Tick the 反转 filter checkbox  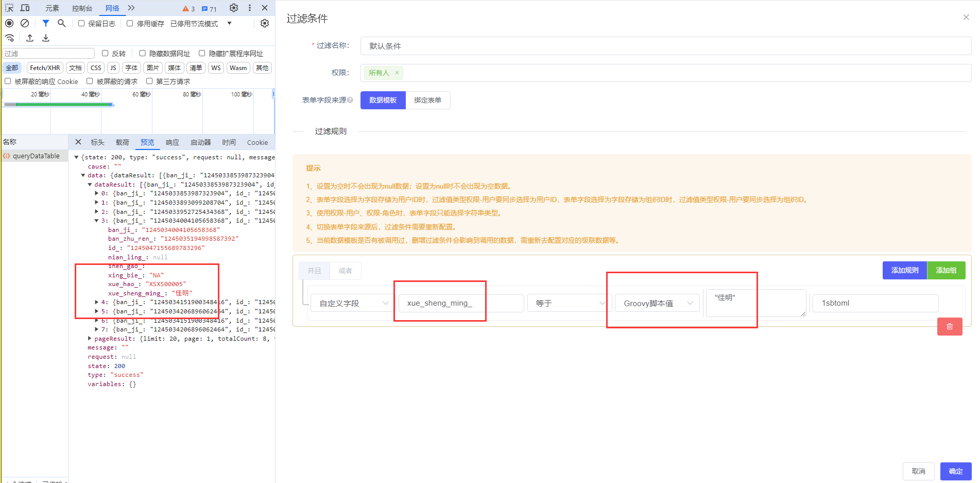(x=105, y=53)
